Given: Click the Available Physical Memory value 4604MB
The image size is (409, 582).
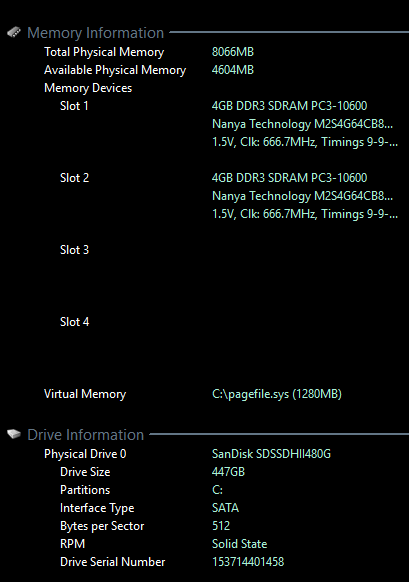Looking at the screenshot, I should click(233, 70).
